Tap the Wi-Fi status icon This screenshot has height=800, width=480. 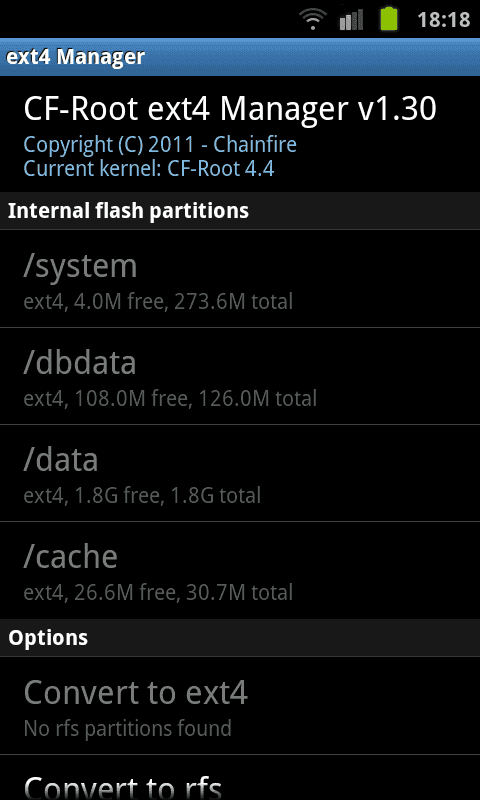point(313,19)
